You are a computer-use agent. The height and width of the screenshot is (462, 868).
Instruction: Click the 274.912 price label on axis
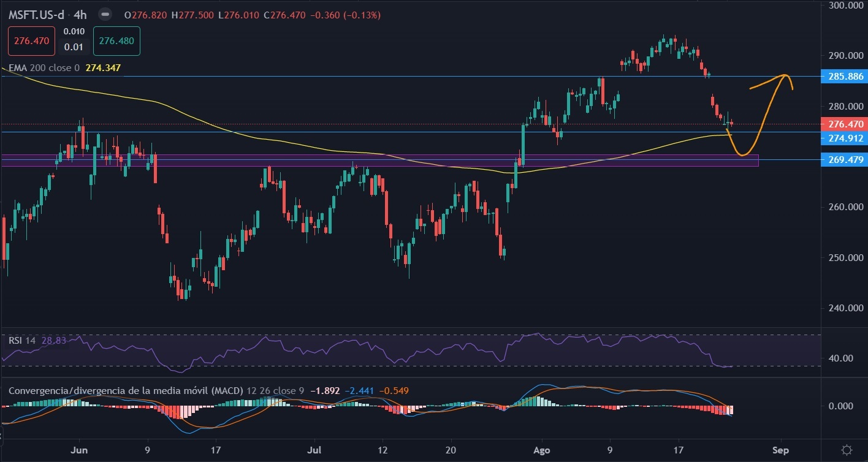[845, 139]
